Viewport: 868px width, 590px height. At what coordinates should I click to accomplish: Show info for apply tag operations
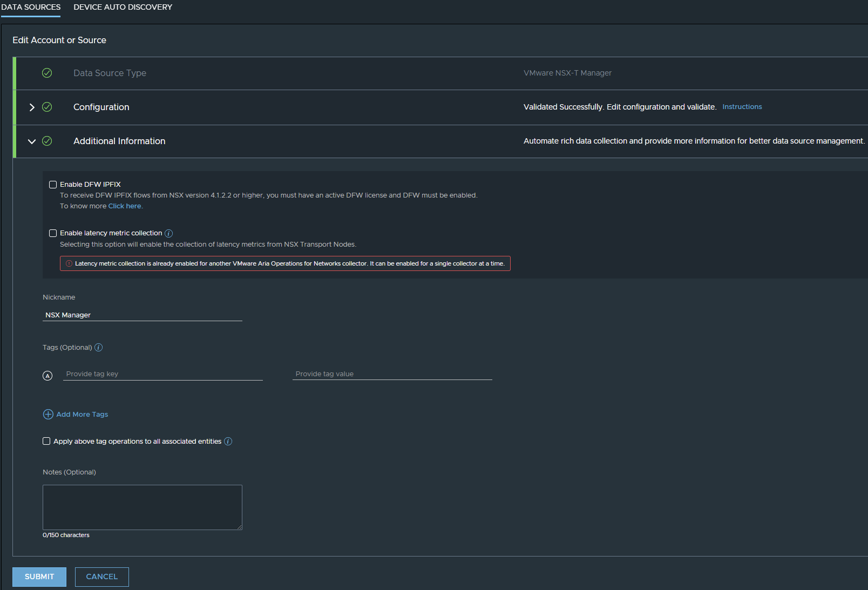tap(228, 442)
